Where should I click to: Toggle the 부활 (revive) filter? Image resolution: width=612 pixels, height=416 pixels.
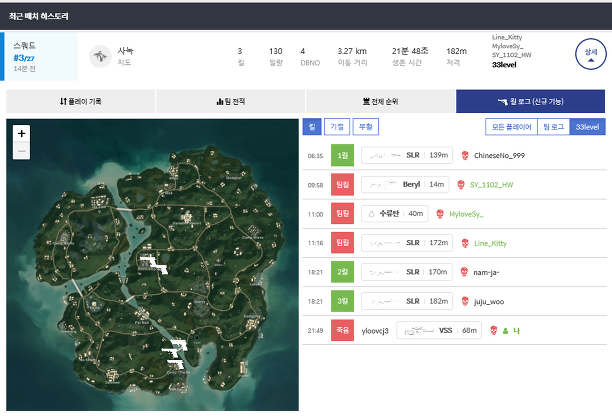point(366,127)
